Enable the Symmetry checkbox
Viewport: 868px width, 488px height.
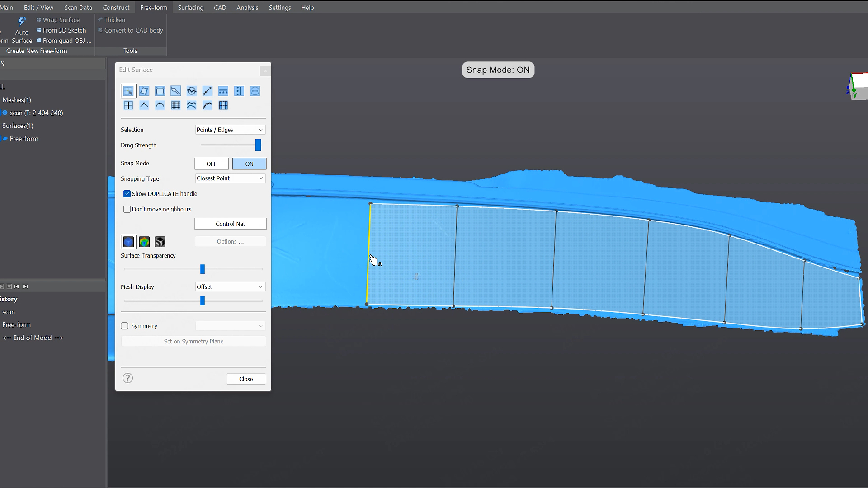(124, 325)
